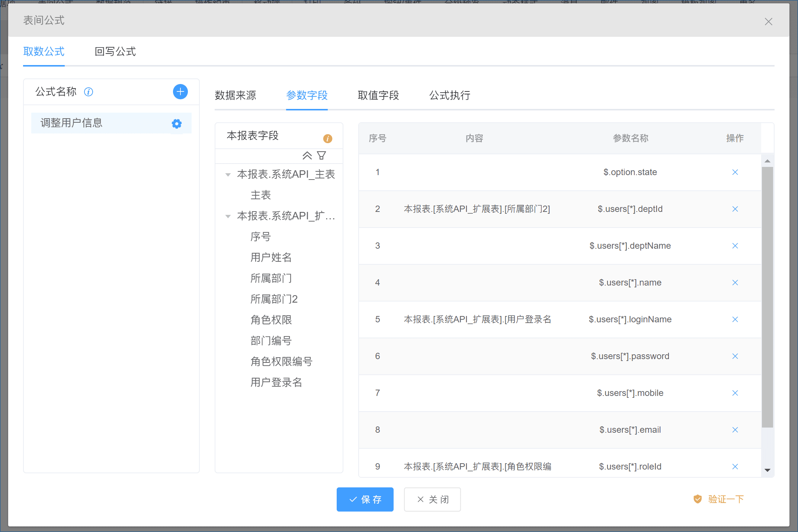Open gear settings for 调整用户信息
Screen dimensions: 798x532
[x=177, y=123]
